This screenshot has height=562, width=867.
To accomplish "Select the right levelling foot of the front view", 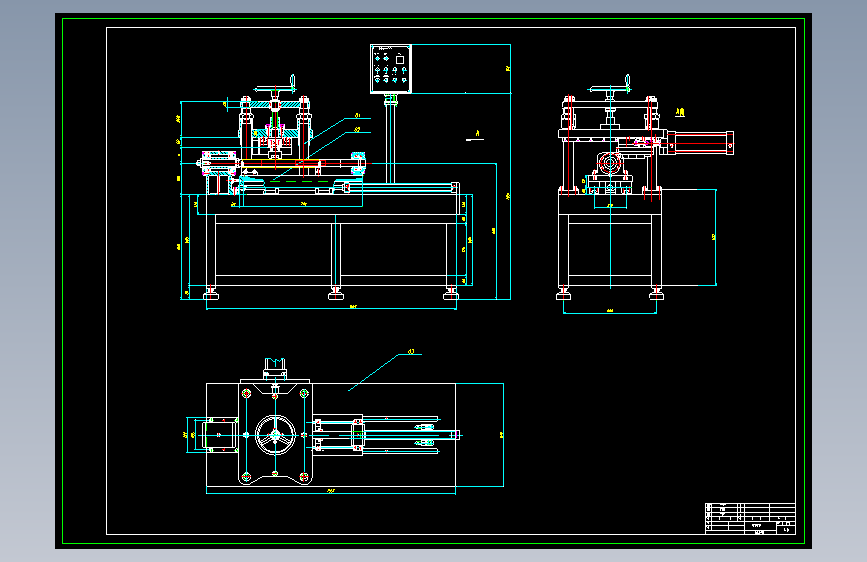I will pyautogui.click(x=451, y=293).
